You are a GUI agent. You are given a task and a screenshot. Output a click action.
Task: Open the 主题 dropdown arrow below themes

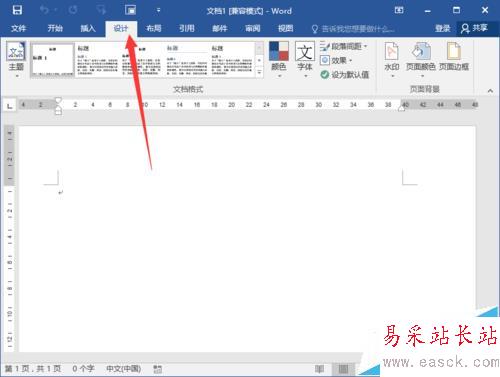pos(16,76)
